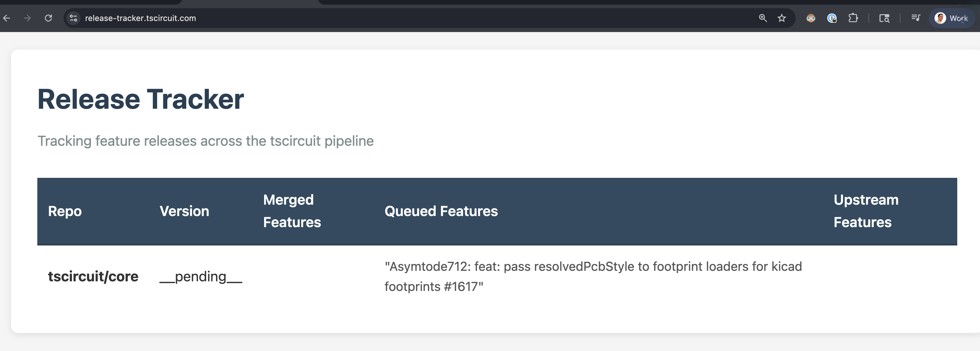Screen dimensions: 980x351
Task: Bookmark this page with the star
Action: click(782, 18)
